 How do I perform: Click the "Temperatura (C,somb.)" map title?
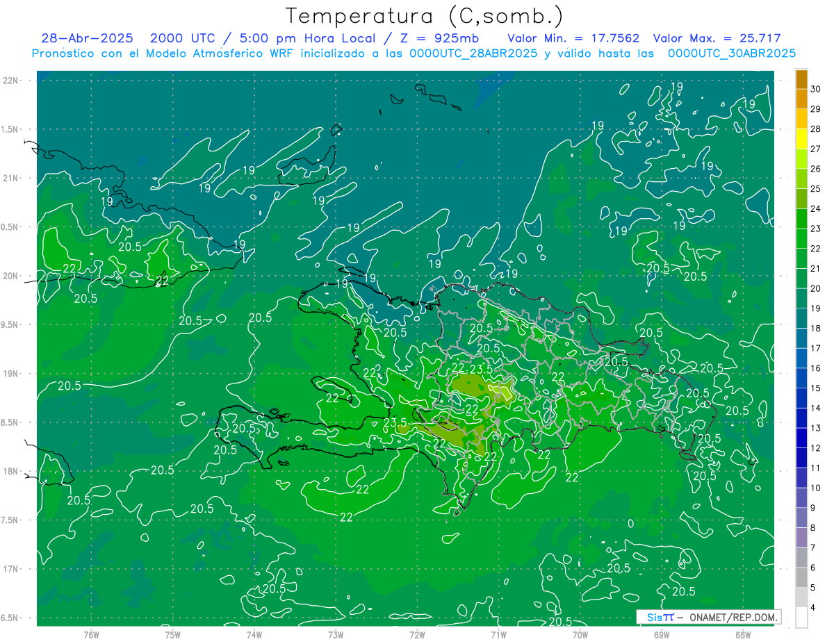pos(424,16)
